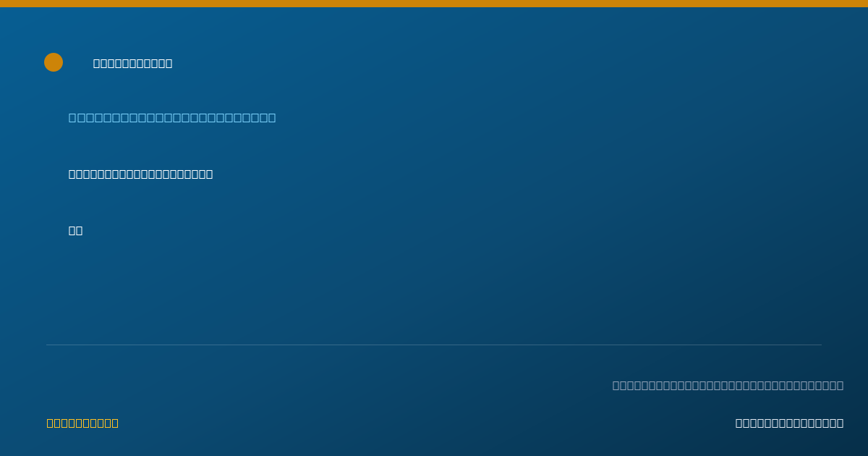Select the white text line under the blue heading
The height and width of the screenshot is (456, 868).
coord(140,174)
